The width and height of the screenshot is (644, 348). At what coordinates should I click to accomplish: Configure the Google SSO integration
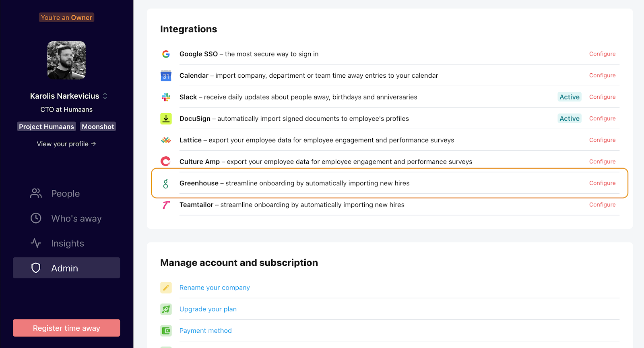point(602,54)
